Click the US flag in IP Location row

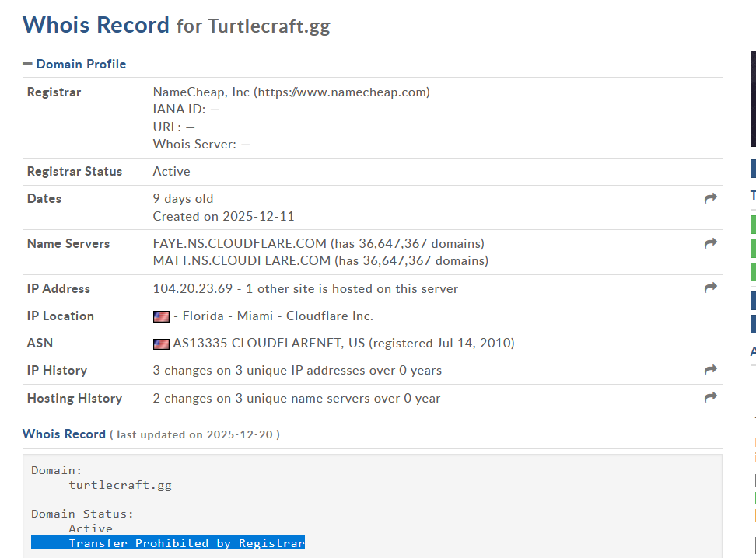pyautogui.click(x=161, y=316)
